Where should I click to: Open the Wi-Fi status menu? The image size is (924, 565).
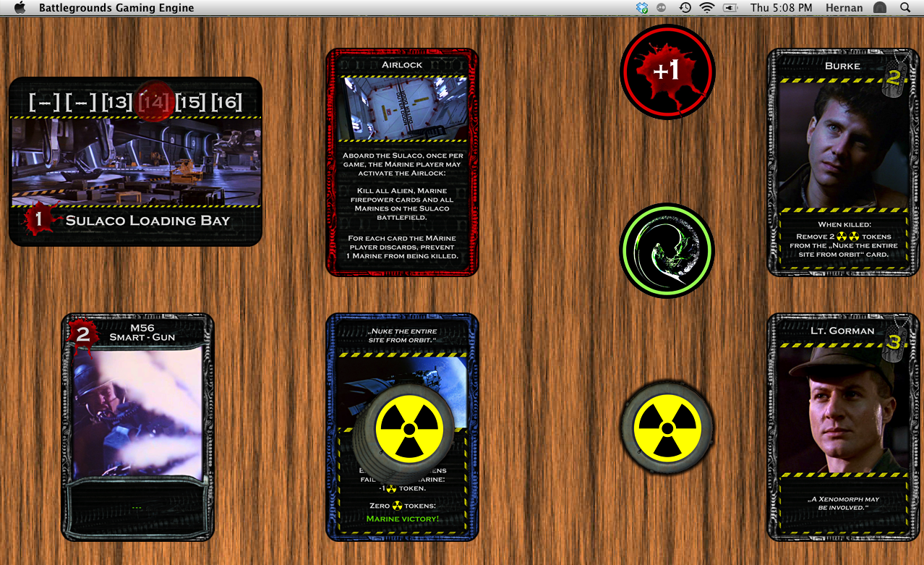(x=707, y=8)
